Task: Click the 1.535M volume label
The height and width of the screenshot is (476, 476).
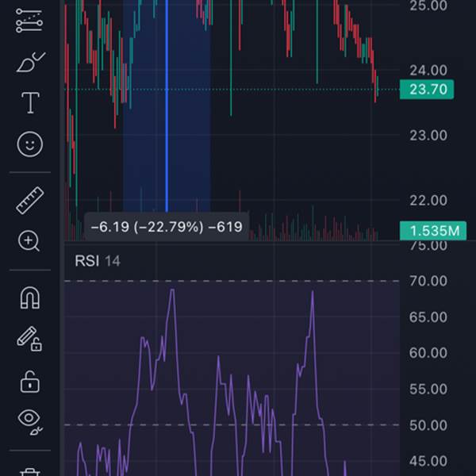Action: point(429,231)
